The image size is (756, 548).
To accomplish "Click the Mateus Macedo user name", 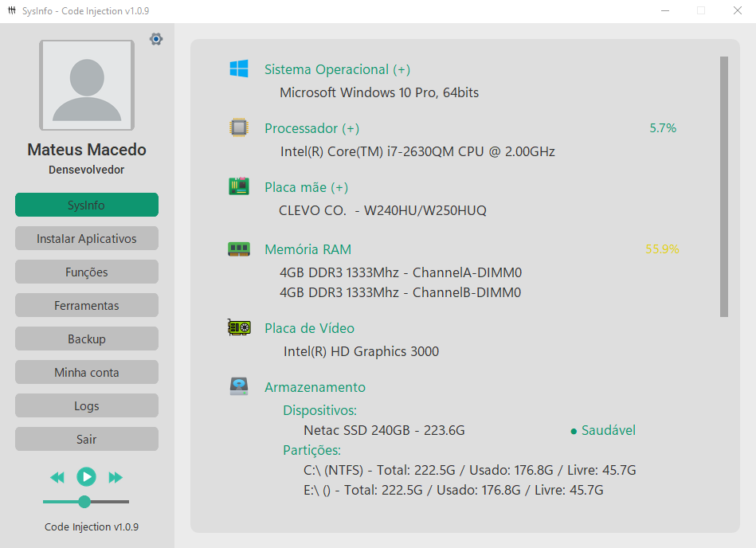I will click(87, 150).
